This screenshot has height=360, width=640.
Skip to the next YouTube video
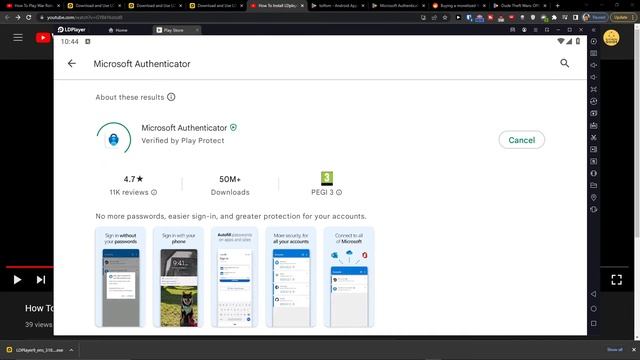pos(41,280)
